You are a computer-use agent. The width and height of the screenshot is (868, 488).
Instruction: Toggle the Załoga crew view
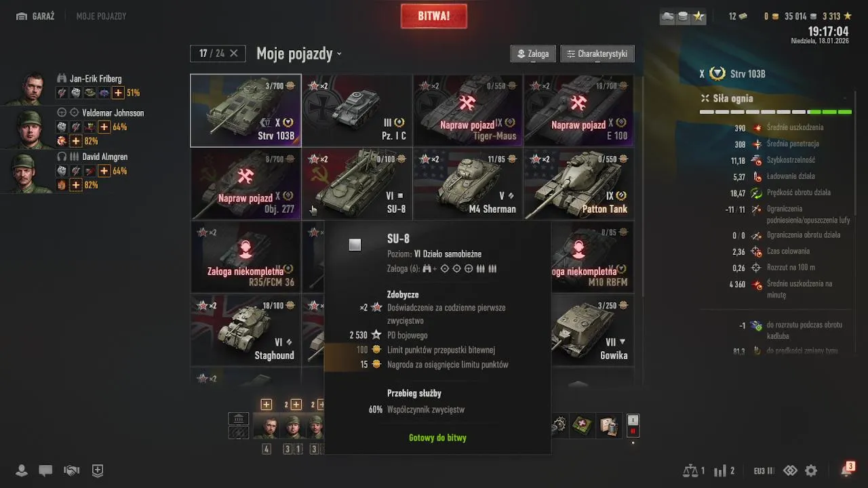coord(533,54)
